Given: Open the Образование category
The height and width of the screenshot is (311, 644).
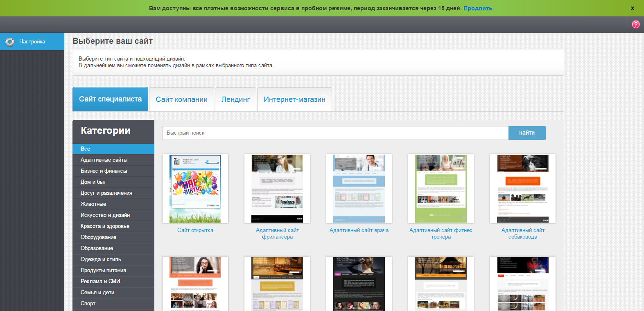Looking at the screenshot, I should pos(97,248).
